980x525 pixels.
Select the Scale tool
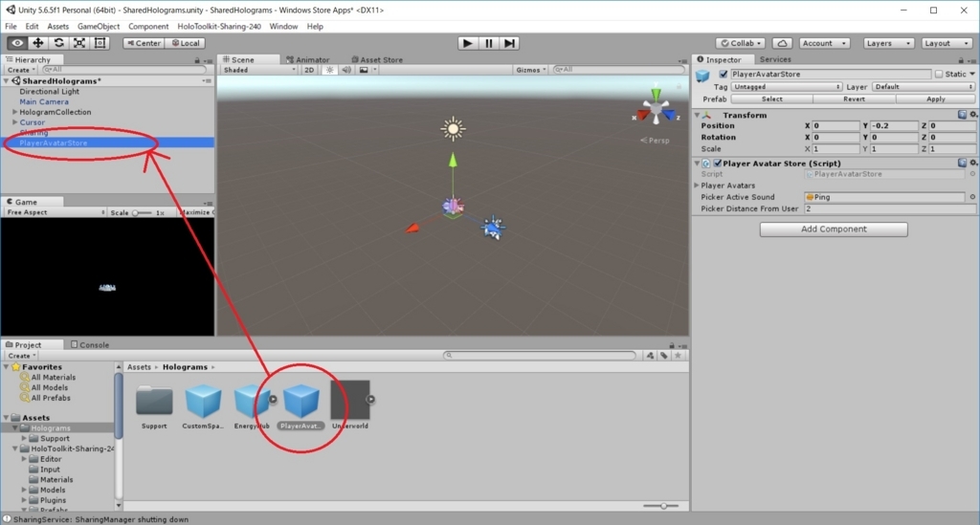pyautogui.click(x=79, y=43)
